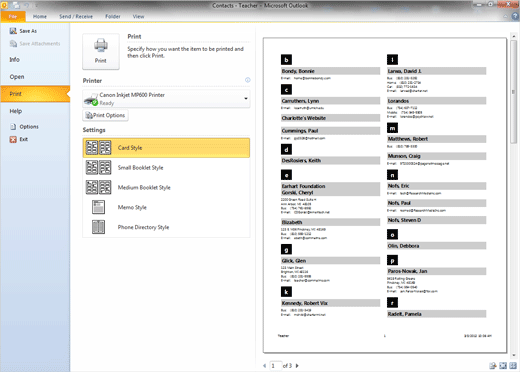Click the Phone Directory Style icon
This screenshot has width=520, height=372.
[x=98, y=227]
